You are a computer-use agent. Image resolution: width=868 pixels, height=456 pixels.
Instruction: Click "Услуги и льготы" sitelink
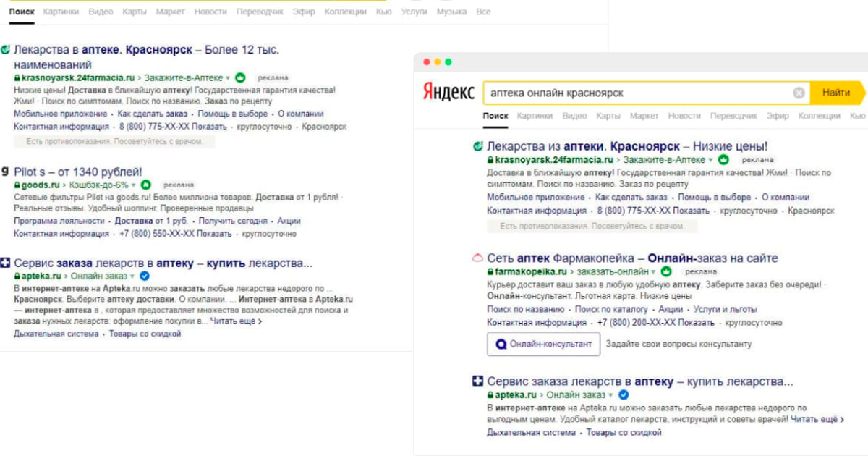pos(727,309)
